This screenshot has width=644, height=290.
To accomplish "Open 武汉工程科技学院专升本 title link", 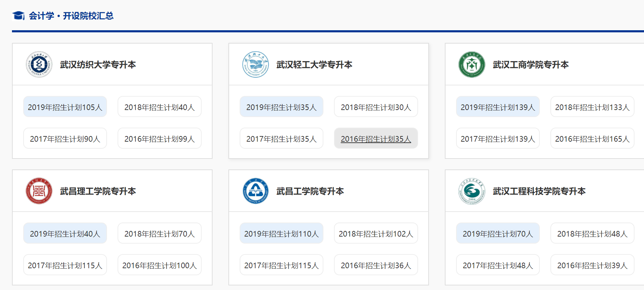I will (539, 191).
